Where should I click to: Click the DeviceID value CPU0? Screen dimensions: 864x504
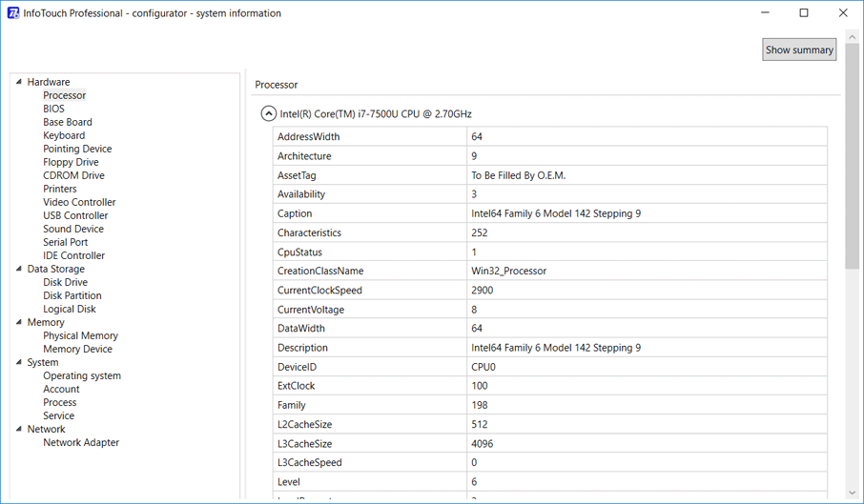483,367
